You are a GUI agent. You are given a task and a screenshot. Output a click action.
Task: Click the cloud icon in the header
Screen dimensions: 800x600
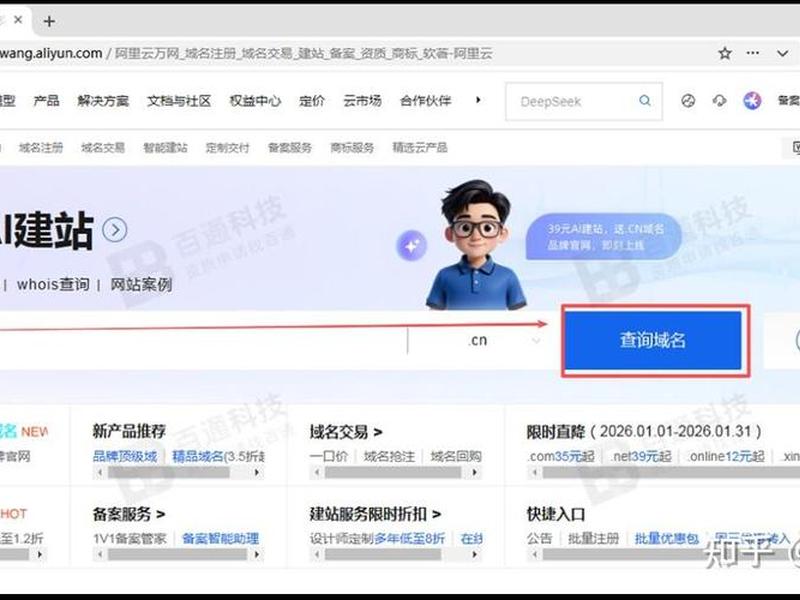coord(719,101)
